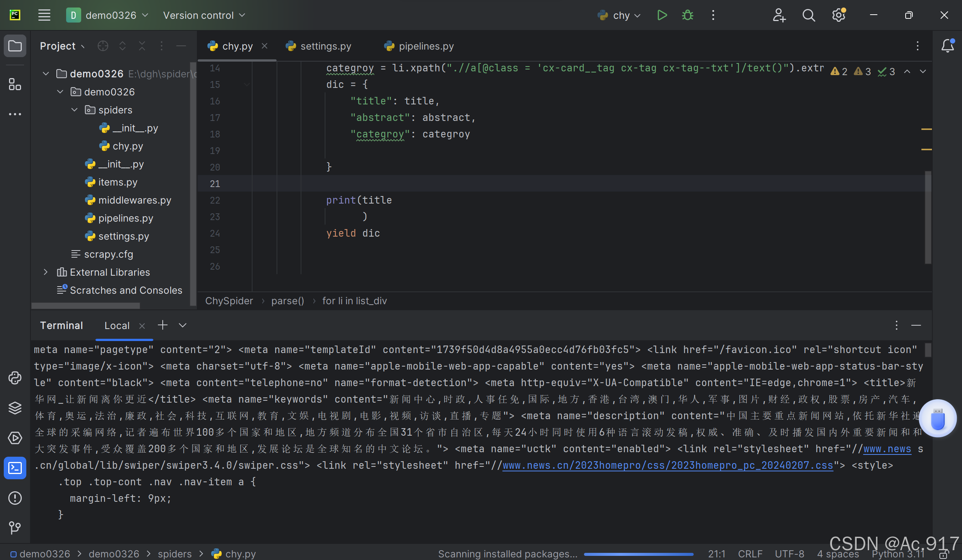Click the Scanning installed packages progress bar

point(638,554)
